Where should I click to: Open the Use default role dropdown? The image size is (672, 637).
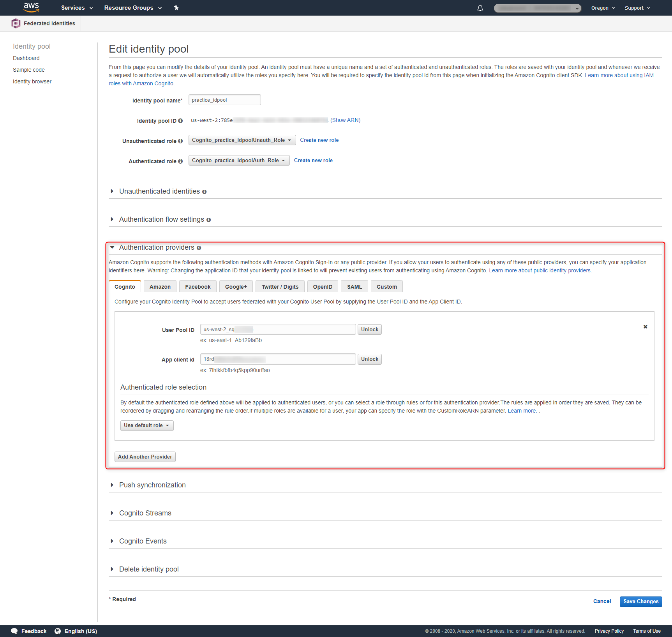[147, 425]
